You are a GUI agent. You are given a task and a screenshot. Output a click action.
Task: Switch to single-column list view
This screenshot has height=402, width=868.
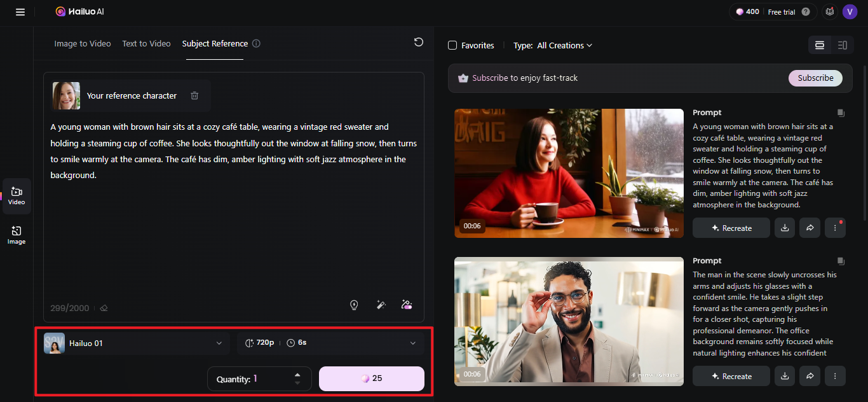coord(820,45)
